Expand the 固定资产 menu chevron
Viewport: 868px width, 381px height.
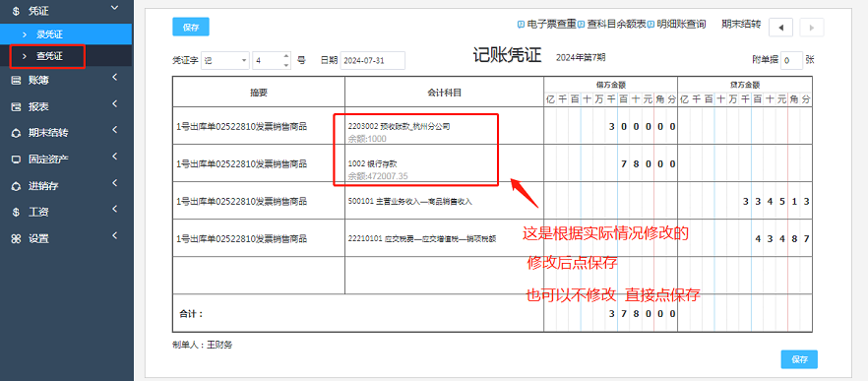coord(114,158)
